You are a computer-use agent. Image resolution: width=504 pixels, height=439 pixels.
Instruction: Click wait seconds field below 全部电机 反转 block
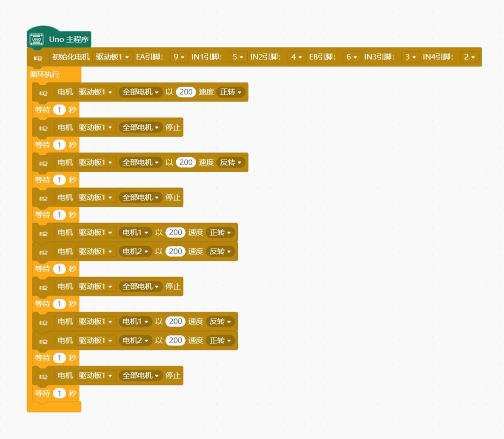point(59,179)
